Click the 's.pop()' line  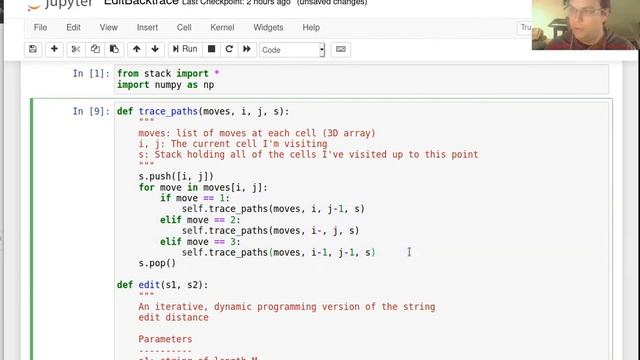tap(157, 263)
